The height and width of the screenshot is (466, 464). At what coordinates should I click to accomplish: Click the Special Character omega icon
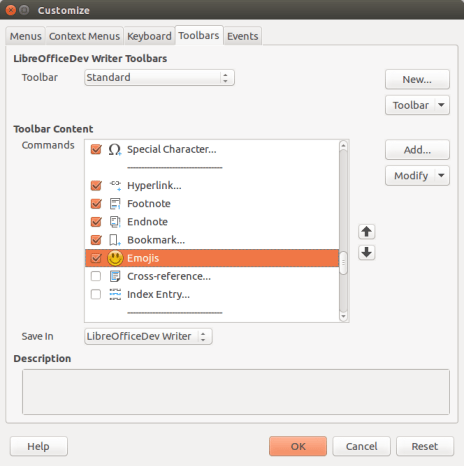point(115,149)
